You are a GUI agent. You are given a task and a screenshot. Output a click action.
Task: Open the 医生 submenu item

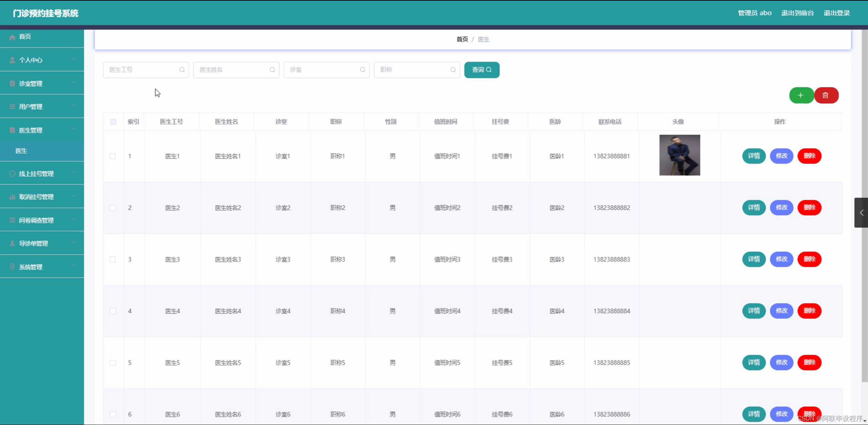21,150
